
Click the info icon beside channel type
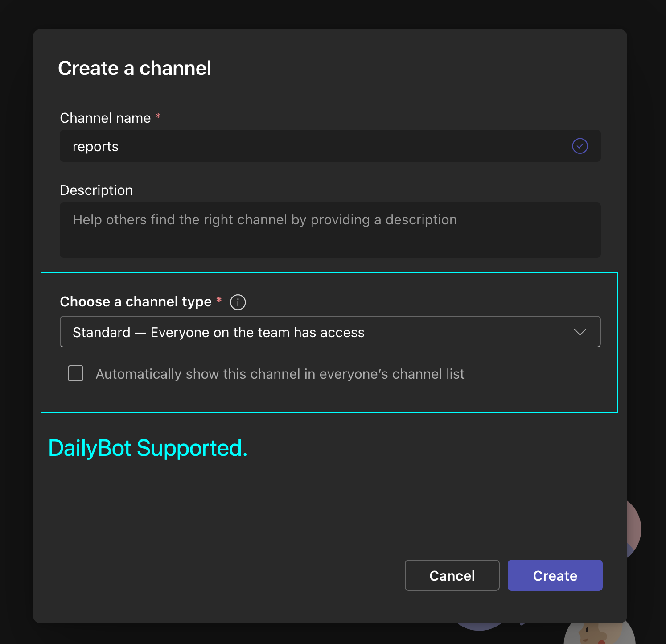pos(238,302)
